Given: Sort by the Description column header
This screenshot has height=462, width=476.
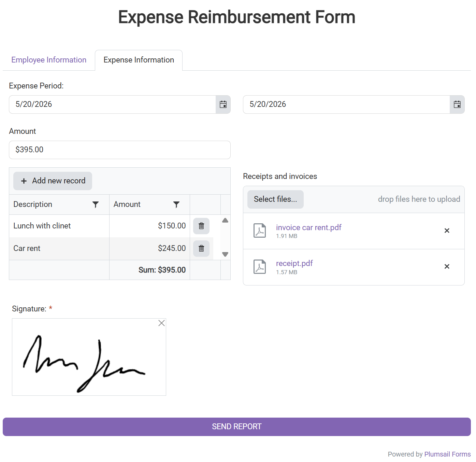Looking at the screenshot, I should click(x=33, y=205).
